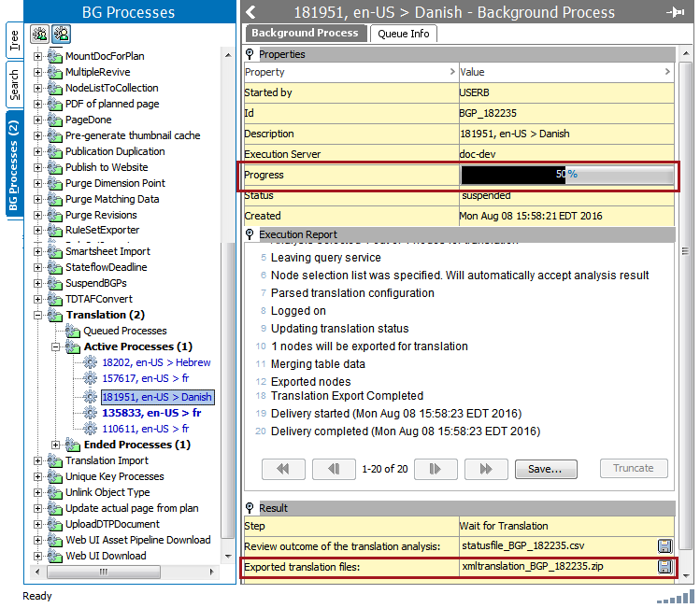Click the tree panel vertical scrollbar thumb
Screen dimensions: 700x608
[228, 390]
